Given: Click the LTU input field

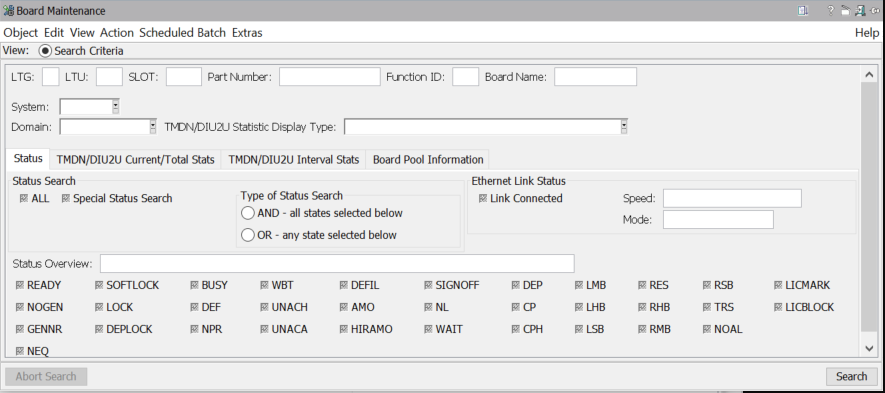Looking at the screenshot, I should pos(109,77).
